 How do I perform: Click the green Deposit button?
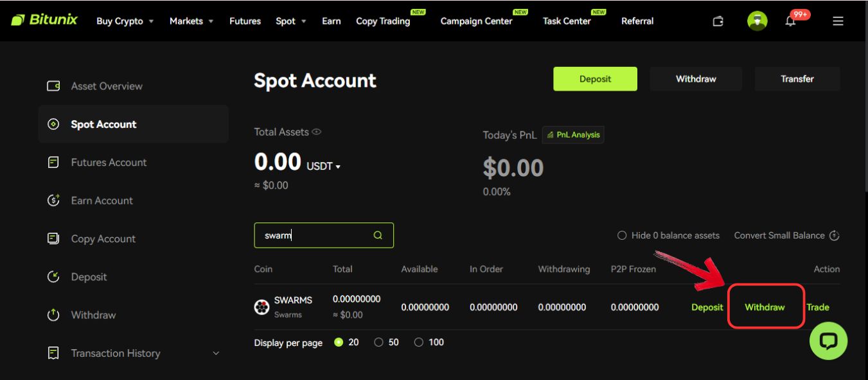point(595,79)
